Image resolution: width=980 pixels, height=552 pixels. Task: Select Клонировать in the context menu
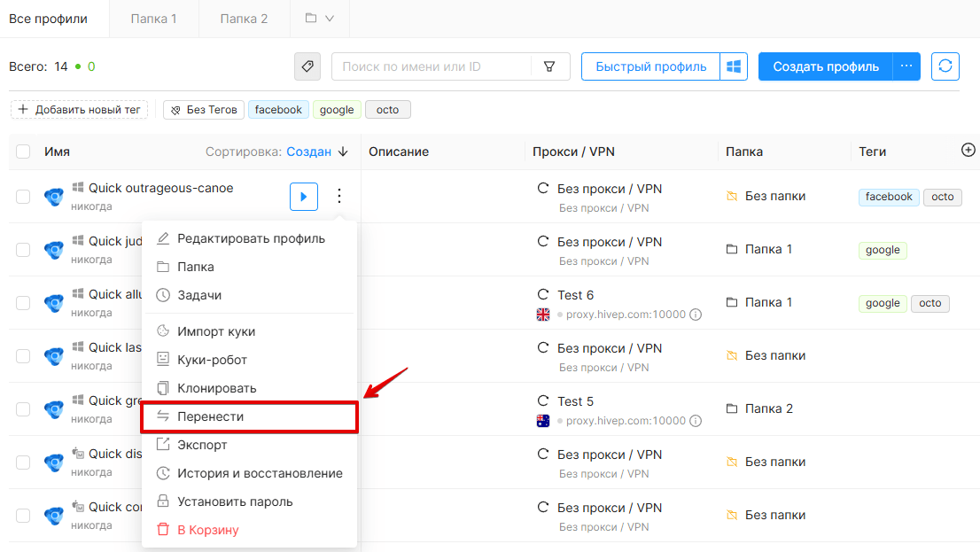pyautogui.click(x=249, y=388)
